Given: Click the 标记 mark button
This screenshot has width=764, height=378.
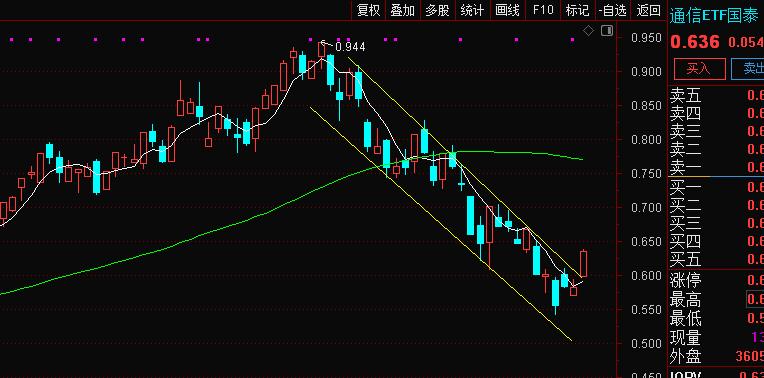Looking at the screenshot, I should (x=577, y=10).
